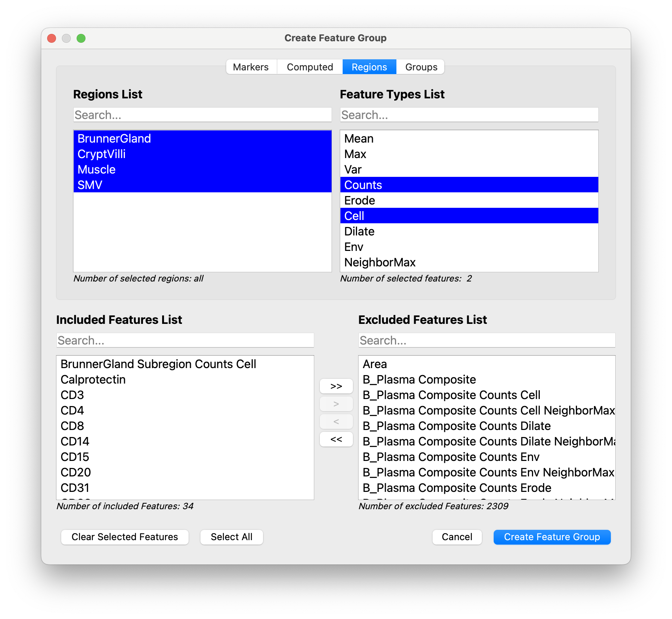Click the Cancel button
672x619 pixels.
(457, 537)
